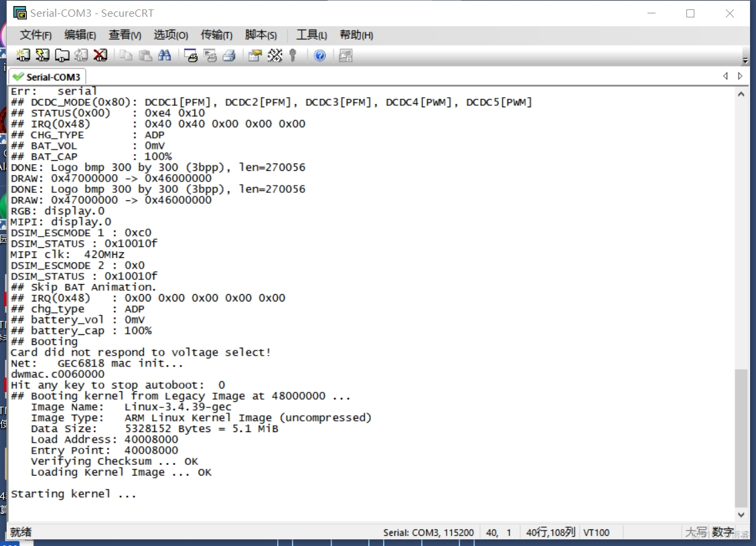The width and height of the screenshot is (756, 546).
Task: Click 'Verifying Checksum ... OK' line
Action: pos(115,461)
